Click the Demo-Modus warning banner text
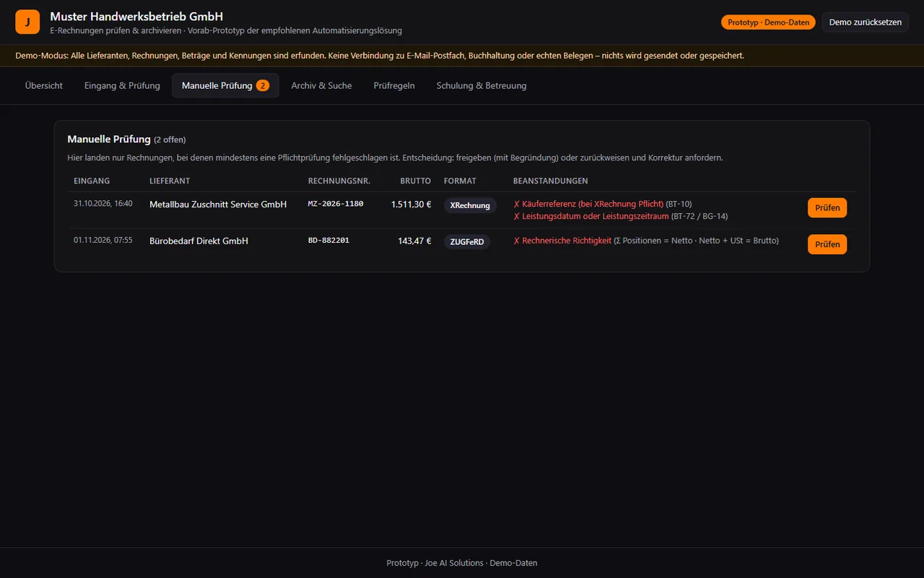Viewport: 924px width, 578px height. [x=380, y=56]
